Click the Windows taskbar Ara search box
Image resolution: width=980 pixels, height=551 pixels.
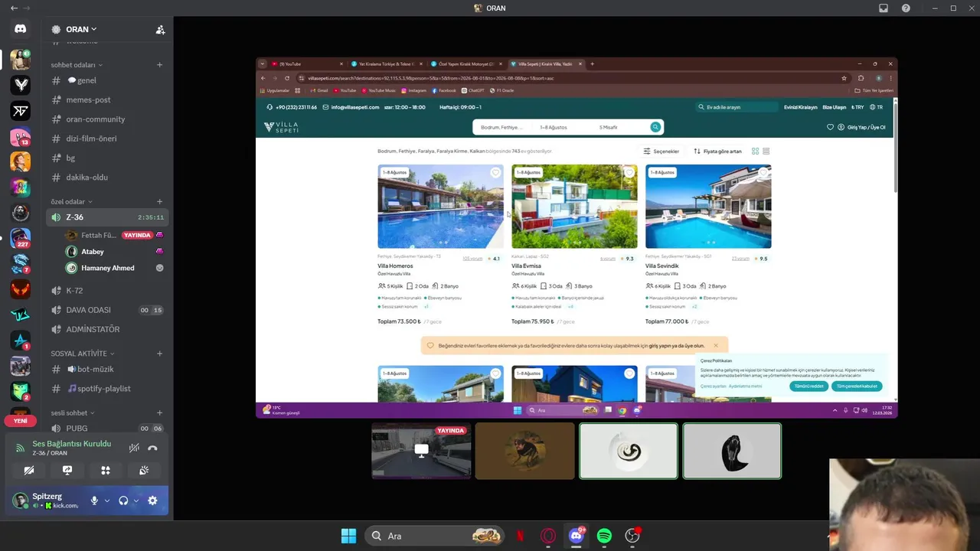click(434, 536)
